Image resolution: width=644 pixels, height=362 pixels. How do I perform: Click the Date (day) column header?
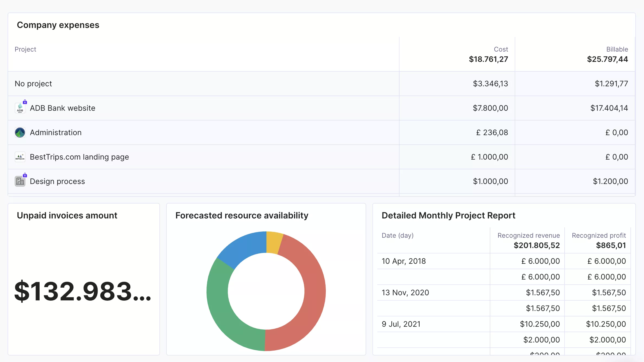click(x=398, y=235)
